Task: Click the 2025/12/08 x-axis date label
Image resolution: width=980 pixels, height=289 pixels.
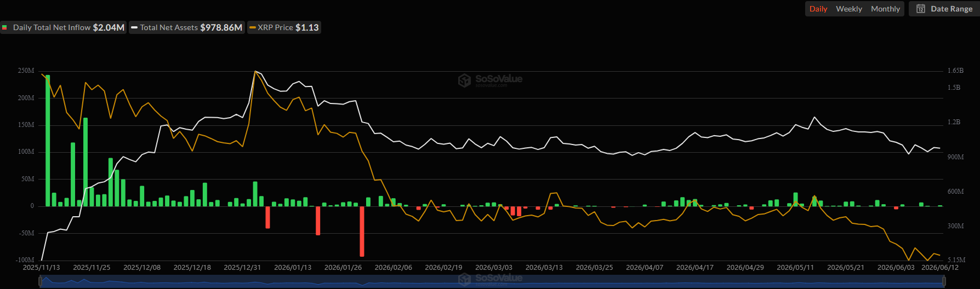Action: 142,268
